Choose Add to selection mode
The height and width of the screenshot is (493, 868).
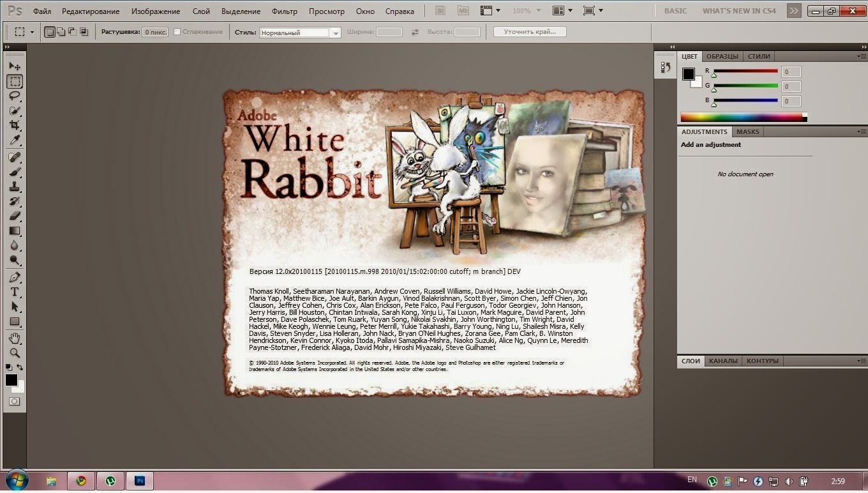61,32
